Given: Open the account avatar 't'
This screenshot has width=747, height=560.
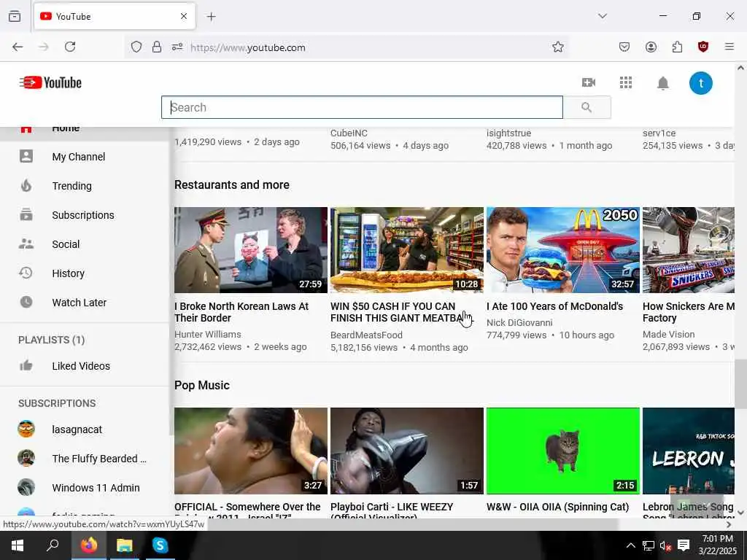Looking at the screenshot, I should pos(701,83).
